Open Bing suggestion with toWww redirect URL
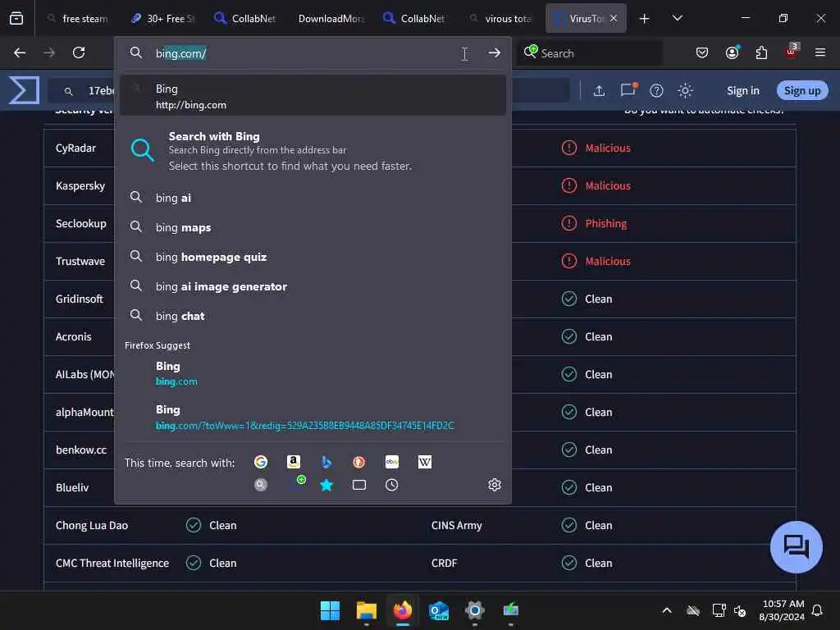This screenshot has height=630, width=840. click(313, 417)
